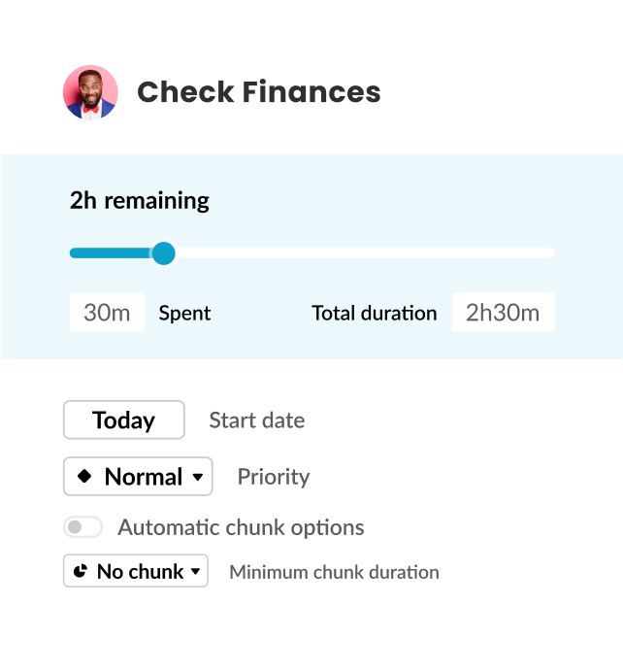This screenshot has width=623, height=672.
Task: Click the Minimum chunk duration label
Action: 334,572
